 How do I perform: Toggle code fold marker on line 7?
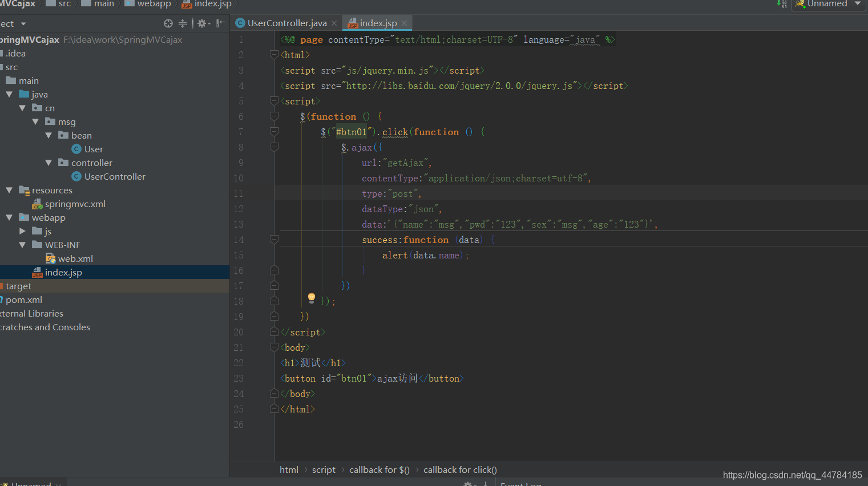tap(274, 132)
